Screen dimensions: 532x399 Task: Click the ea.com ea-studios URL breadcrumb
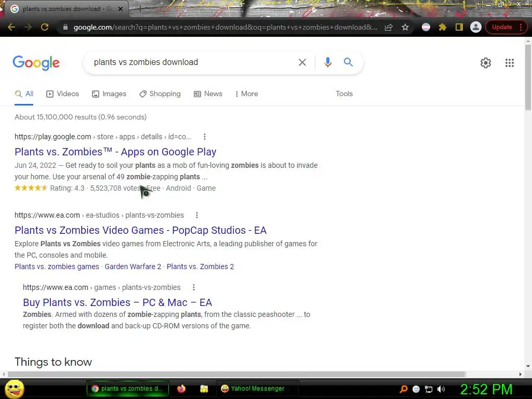(99, 215)
